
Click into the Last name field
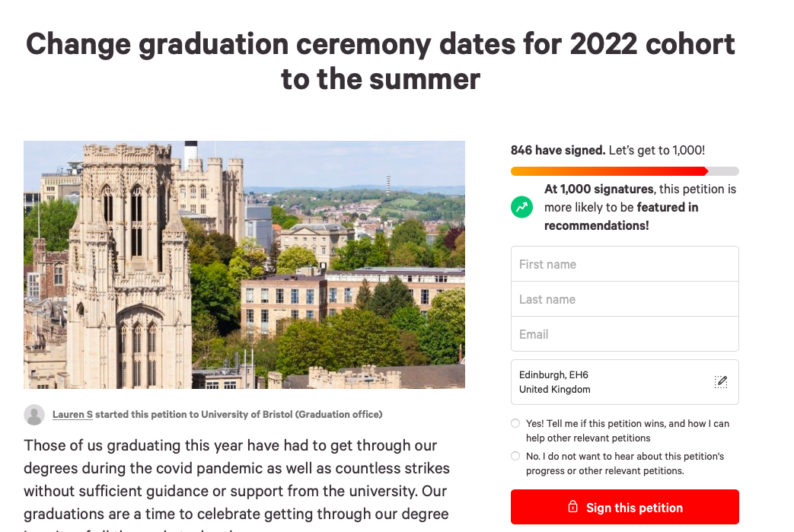[x=624, y=299]
